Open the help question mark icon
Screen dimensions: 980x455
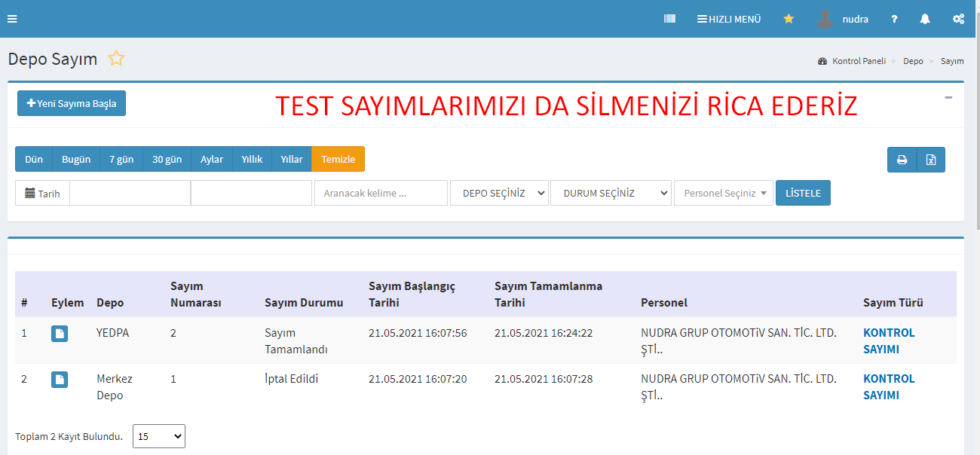click(894, 19)
